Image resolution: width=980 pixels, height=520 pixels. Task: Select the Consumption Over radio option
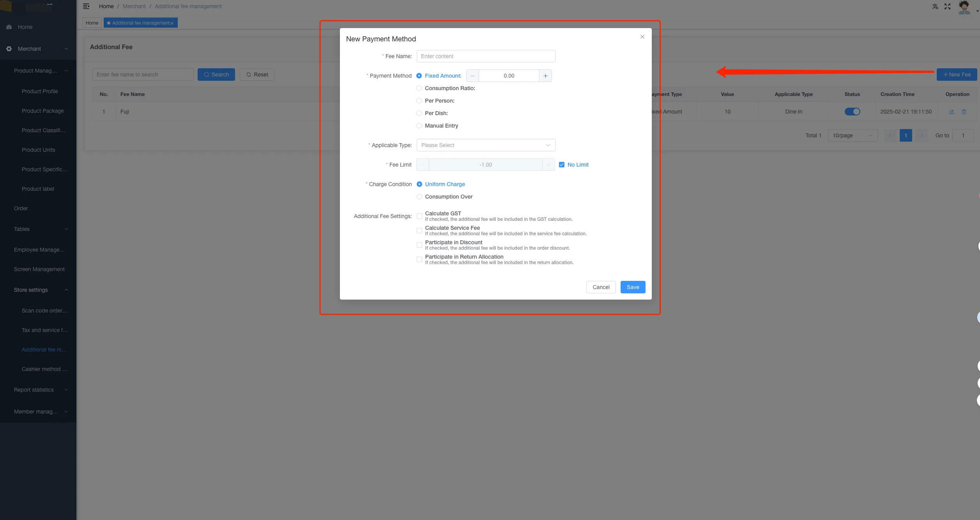click(x=419, y=197)
